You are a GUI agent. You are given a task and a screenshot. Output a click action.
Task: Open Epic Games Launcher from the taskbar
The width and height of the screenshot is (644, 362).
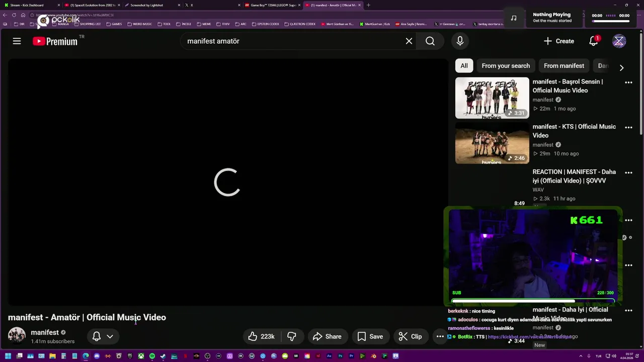tap(130, 356)
